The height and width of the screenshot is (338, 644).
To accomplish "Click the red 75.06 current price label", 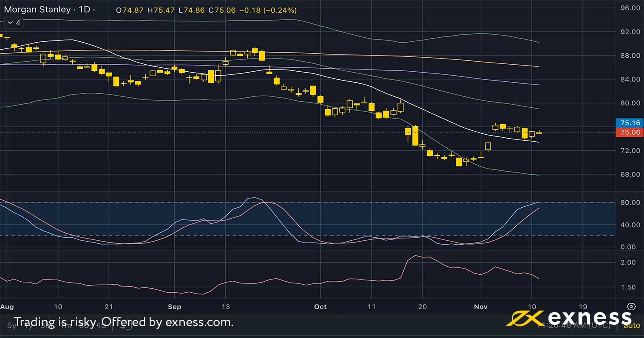I will (629, 132).
